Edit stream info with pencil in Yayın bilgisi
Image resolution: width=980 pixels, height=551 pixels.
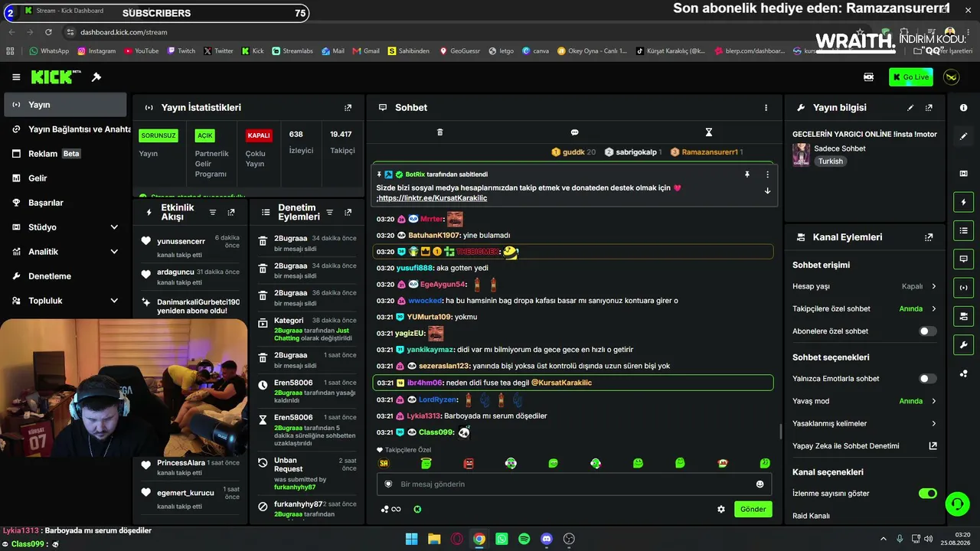[x=910, y=108]
